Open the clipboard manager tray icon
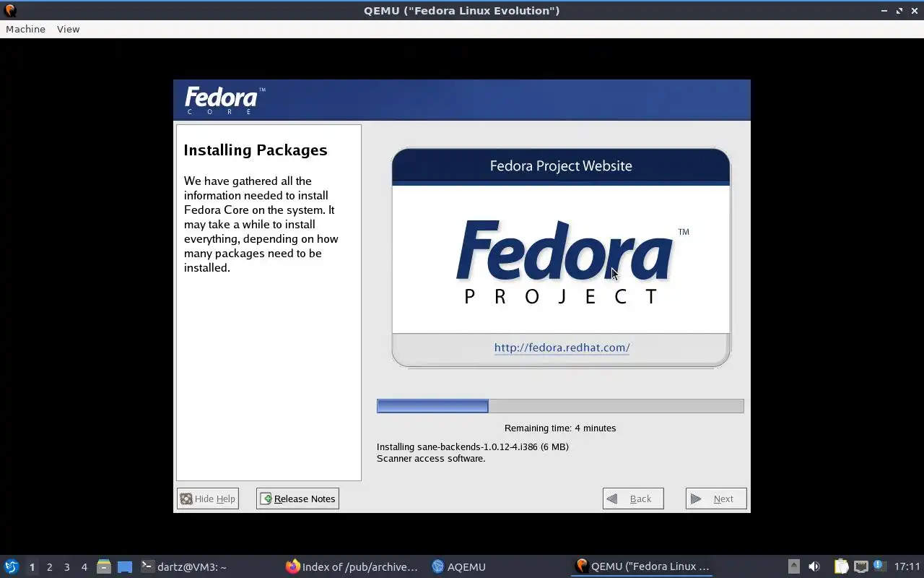Viewport: 924px width, 578px height. tap(841, 566)
